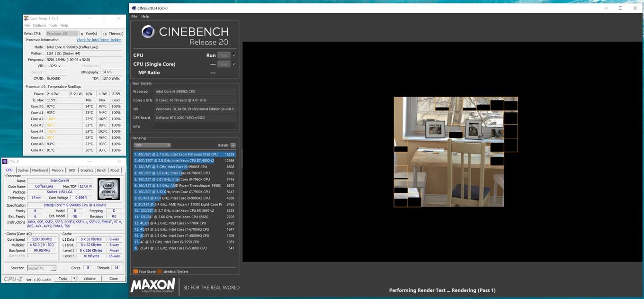
Task: Switch to the Bench tab in CPU-Z
Action: [x=101, y=170]
